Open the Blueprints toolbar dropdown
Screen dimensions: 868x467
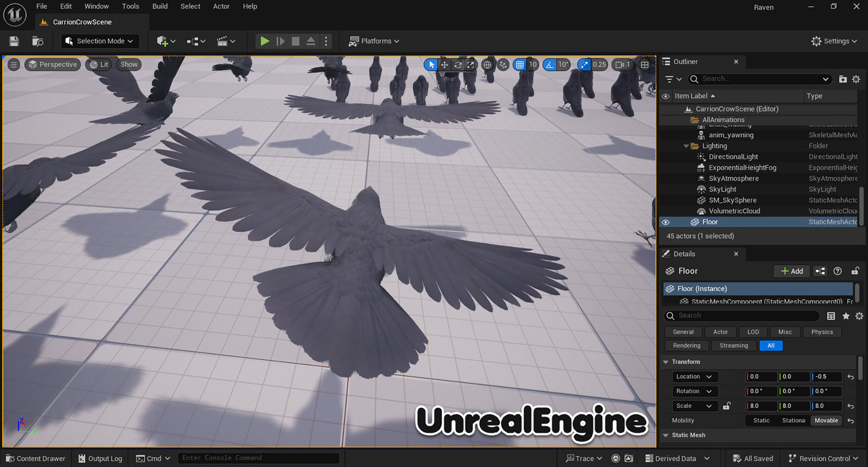[196, 41]
